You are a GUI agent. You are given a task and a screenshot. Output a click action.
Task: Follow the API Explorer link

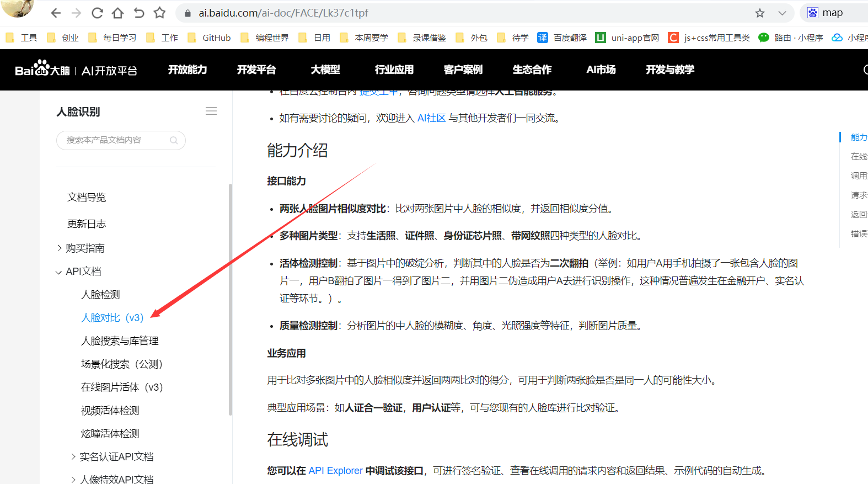[335, 471]
